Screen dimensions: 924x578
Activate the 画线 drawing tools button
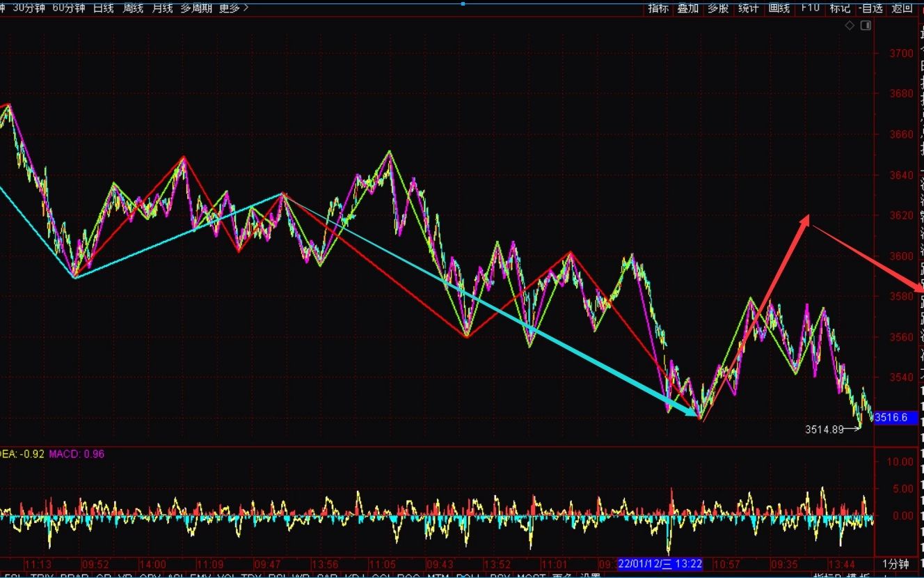(779, 8)
